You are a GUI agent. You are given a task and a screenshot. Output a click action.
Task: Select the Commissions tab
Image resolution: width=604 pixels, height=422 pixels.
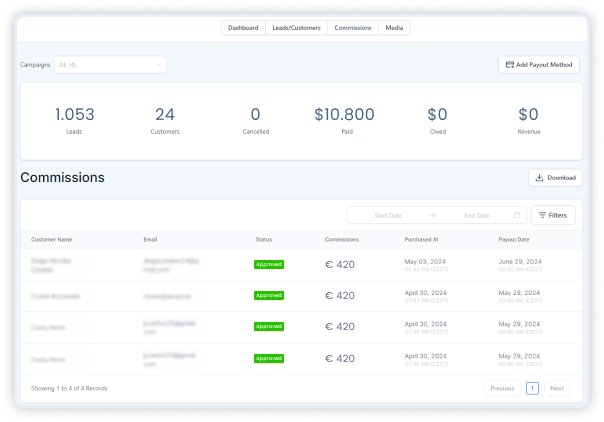pyautogui.click(x=353, y=28)
